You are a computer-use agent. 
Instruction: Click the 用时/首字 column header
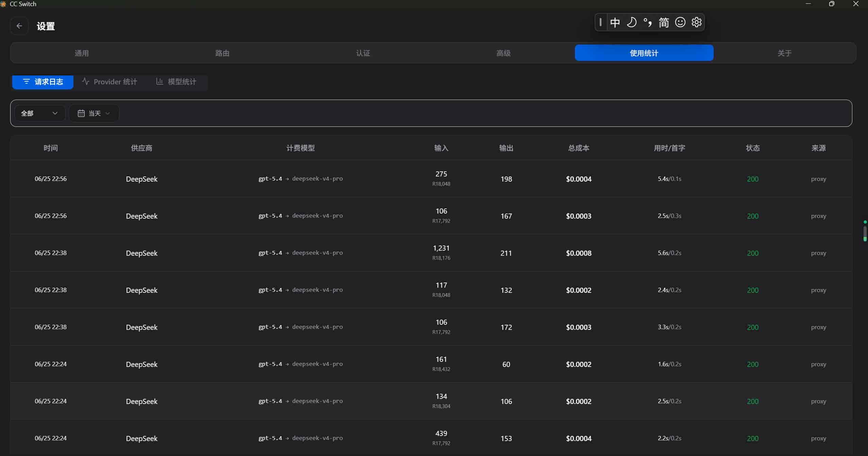[669, 148]
